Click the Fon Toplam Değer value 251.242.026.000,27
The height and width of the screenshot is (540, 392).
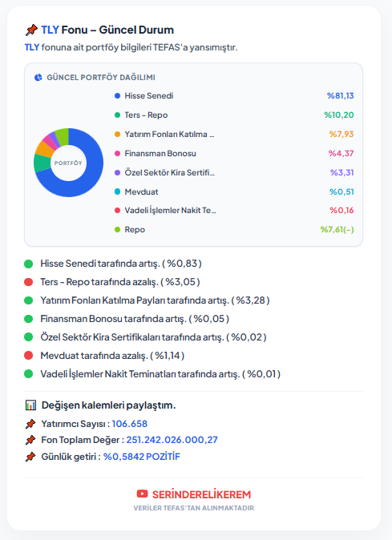coord(172,440)
